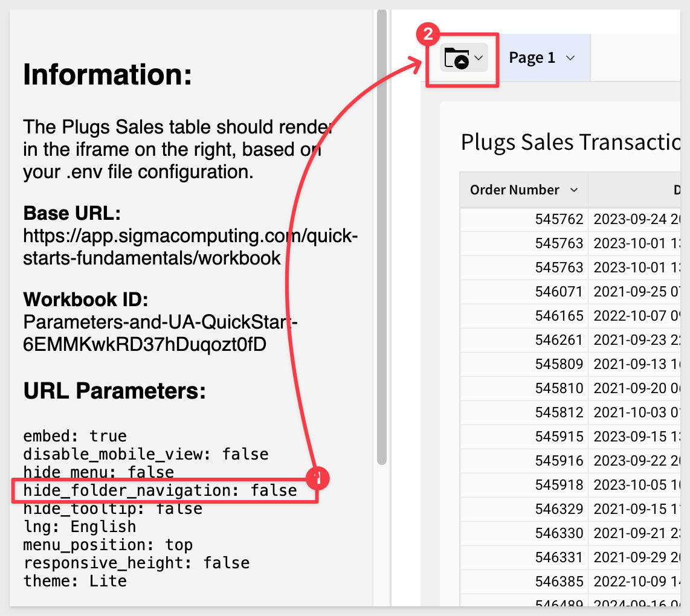The width and height of the screenshot is (690, 616).
Task: Click the left panel vertical scrollbar
Action: coord(382,237)
